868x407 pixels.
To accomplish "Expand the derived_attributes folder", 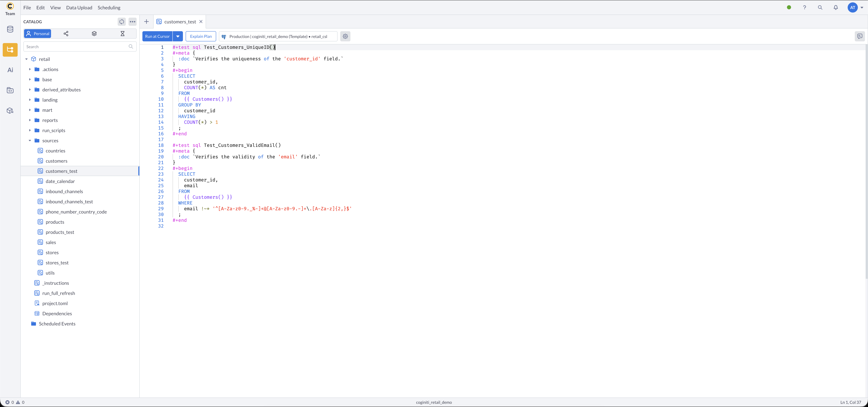I will point(30,90).
